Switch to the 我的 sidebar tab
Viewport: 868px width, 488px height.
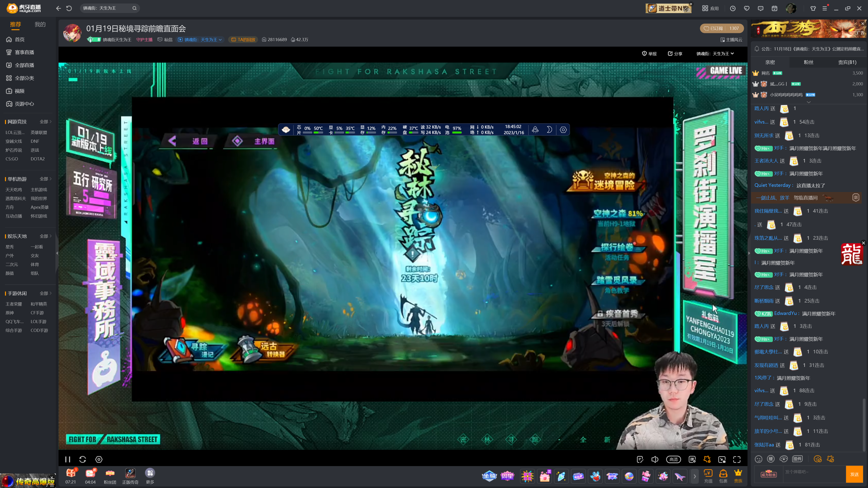40,24
